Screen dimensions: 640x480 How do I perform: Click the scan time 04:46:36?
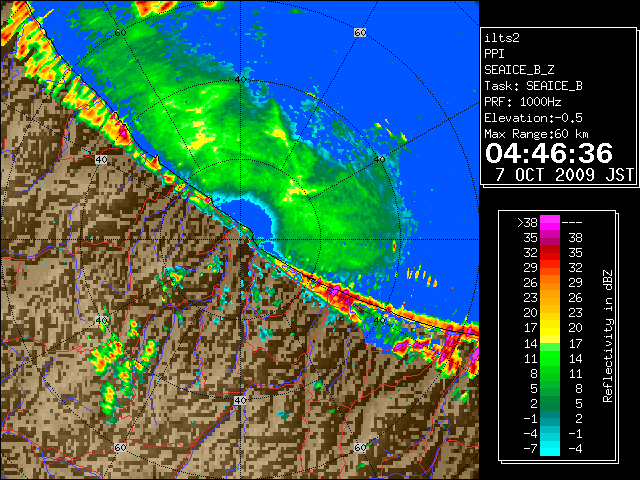[549, 153]
